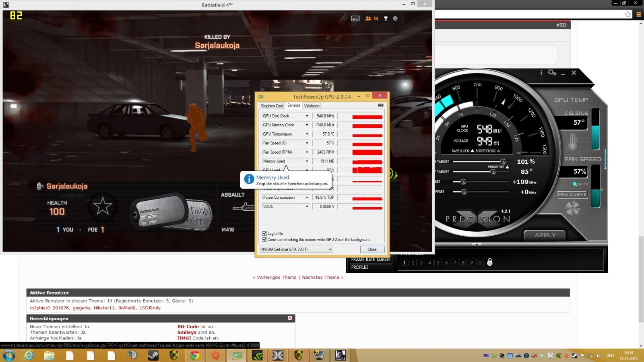Open the FRAME RATE TARGET tab
644x362 pixels.
point(371,259)
